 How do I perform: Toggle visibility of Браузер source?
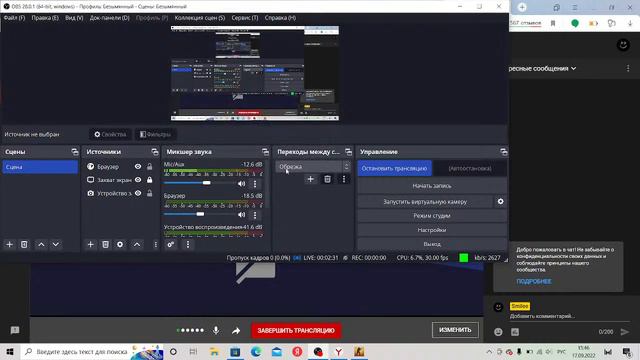138,167
